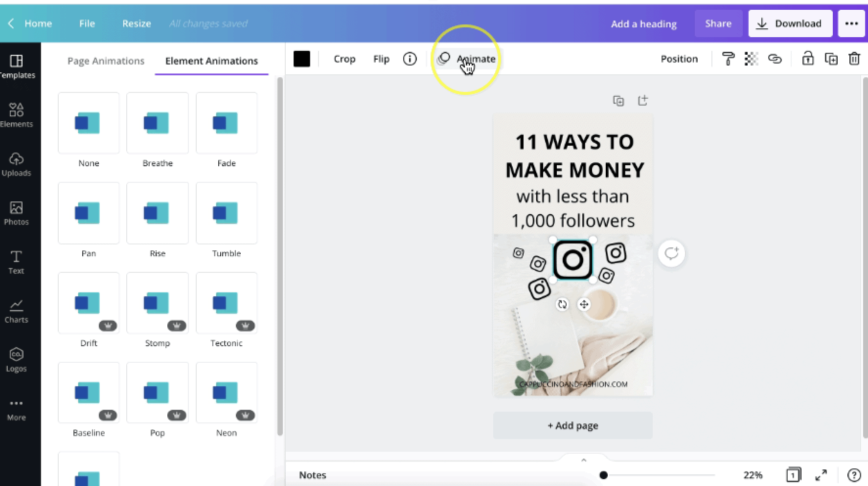Click the Crop button
Image resolution: width=868 pixels, height=486 pixels.
(344, 59)
